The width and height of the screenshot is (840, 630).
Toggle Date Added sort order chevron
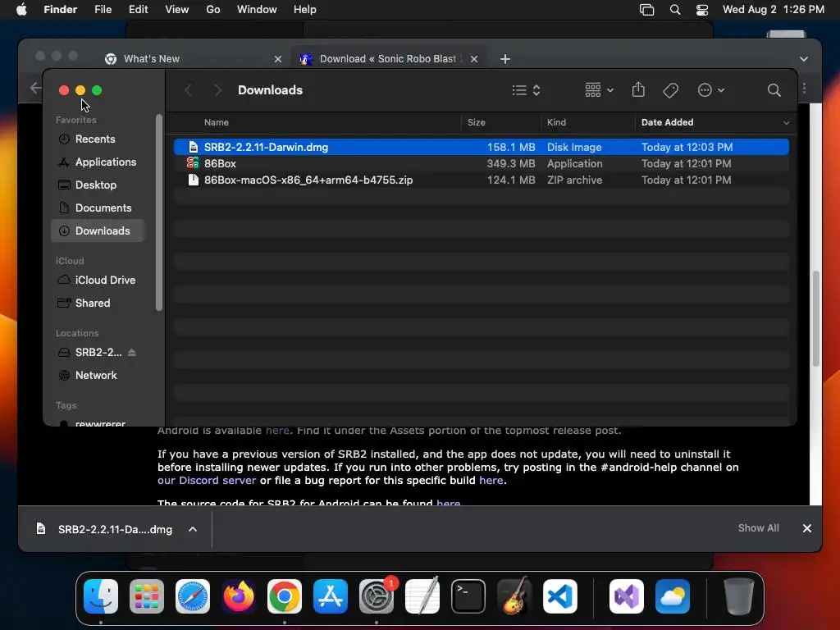(786, 123)
